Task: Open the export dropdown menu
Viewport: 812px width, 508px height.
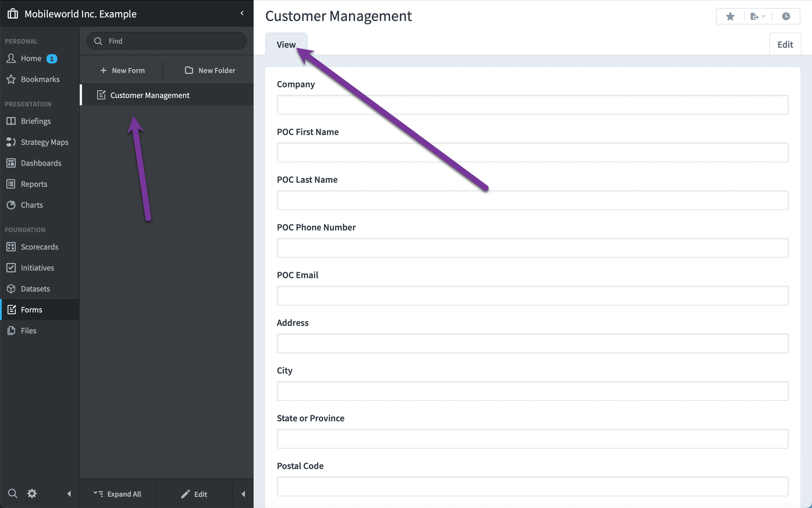Action: coord(758,16)
